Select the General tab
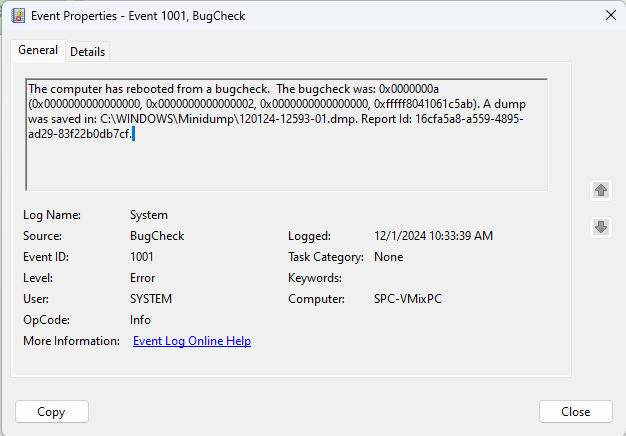626x436 pixels. click(38, 50)
